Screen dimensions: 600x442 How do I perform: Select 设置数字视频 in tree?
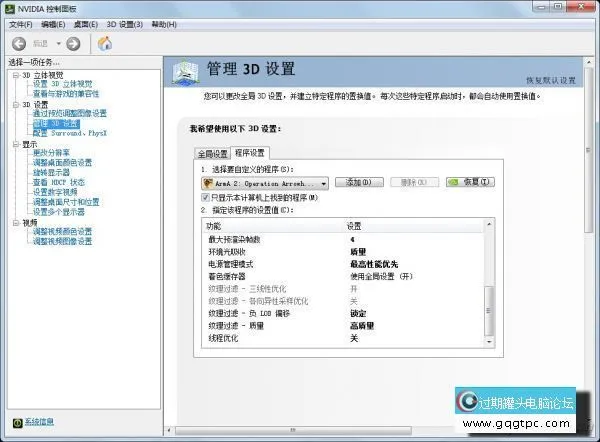click(x=55, y=192)
